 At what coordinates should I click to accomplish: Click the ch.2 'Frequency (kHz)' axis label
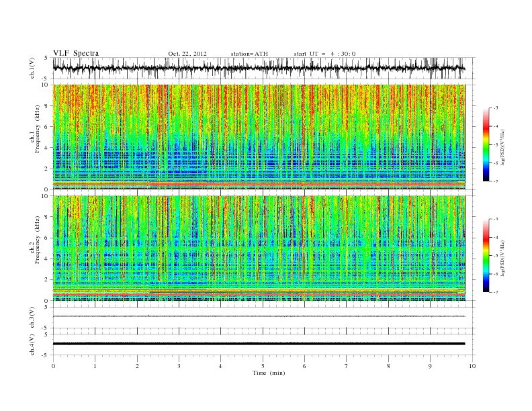click(37, 239)
